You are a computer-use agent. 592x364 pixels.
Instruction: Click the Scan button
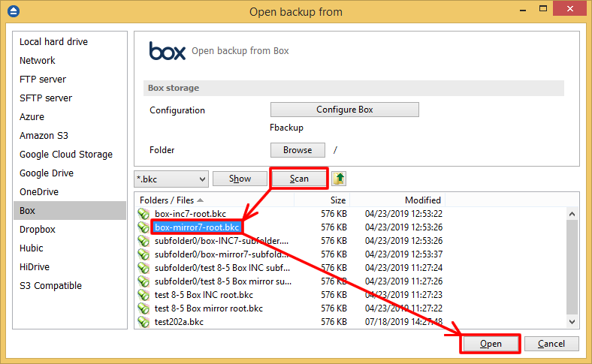[299, 179]
